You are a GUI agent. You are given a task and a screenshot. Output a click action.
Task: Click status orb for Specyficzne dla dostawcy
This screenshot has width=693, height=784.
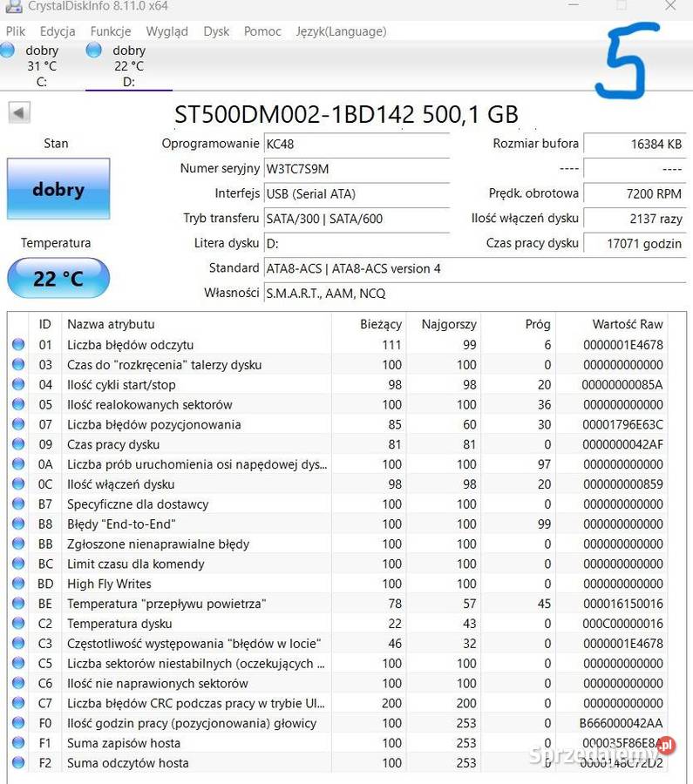coord(18,504)
